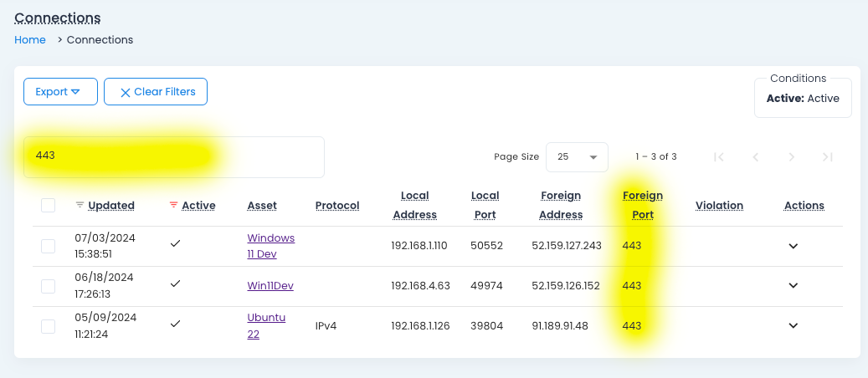868x378 pixels.
Task: Go to the first page of results
Action: pyautogui.click(x=718, y=157)
